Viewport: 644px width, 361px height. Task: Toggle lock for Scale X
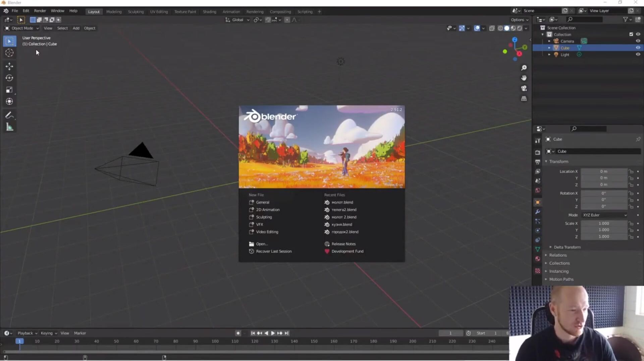[631, 223]
